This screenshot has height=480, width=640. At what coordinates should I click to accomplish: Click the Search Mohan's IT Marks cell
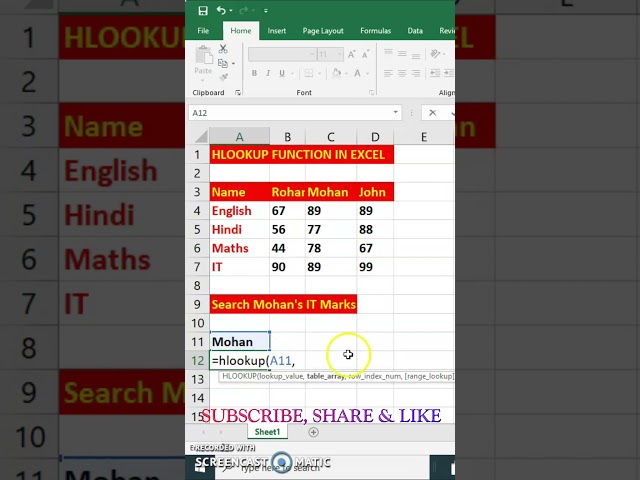(284, 304)
